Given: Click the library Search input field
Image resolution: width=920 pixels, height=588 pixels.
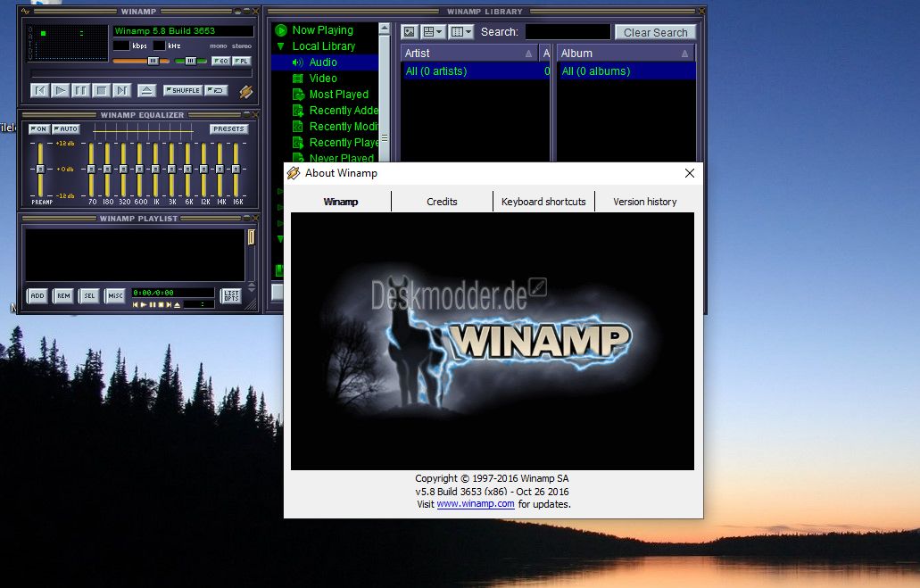Looking at the screenshot, I should tap(568, 32).
